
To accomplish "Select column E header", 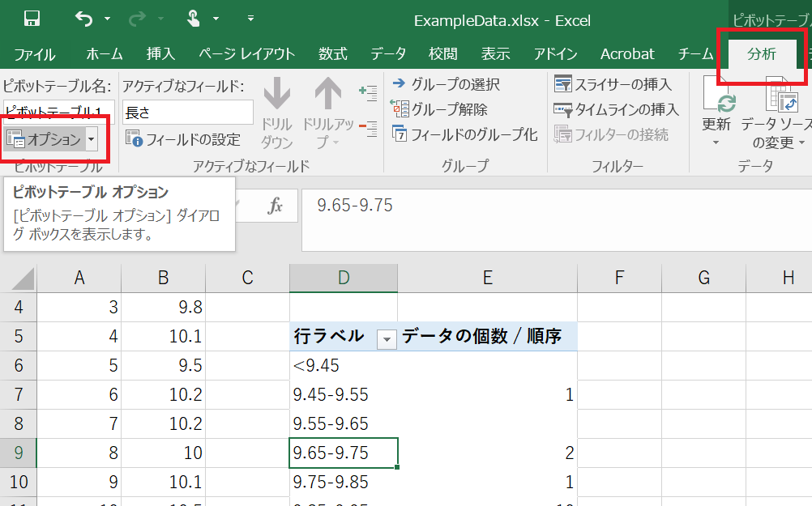I will tap(487, 279).
